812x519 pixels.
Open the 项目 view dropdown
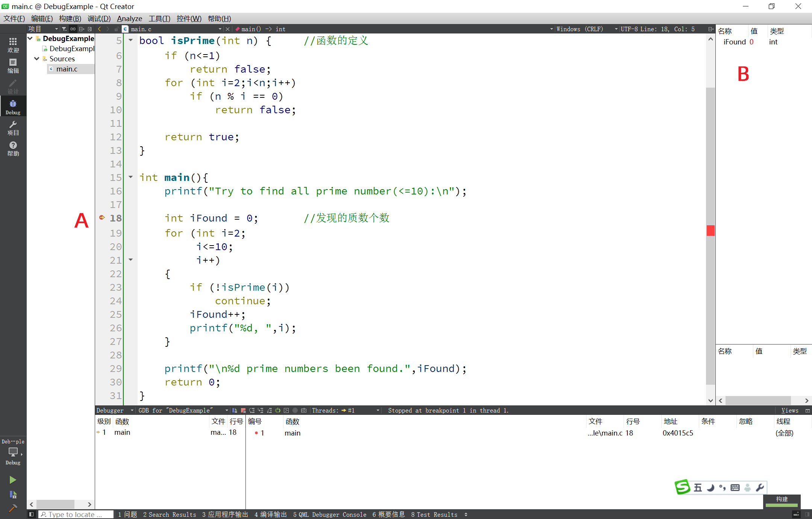point(43,29)
